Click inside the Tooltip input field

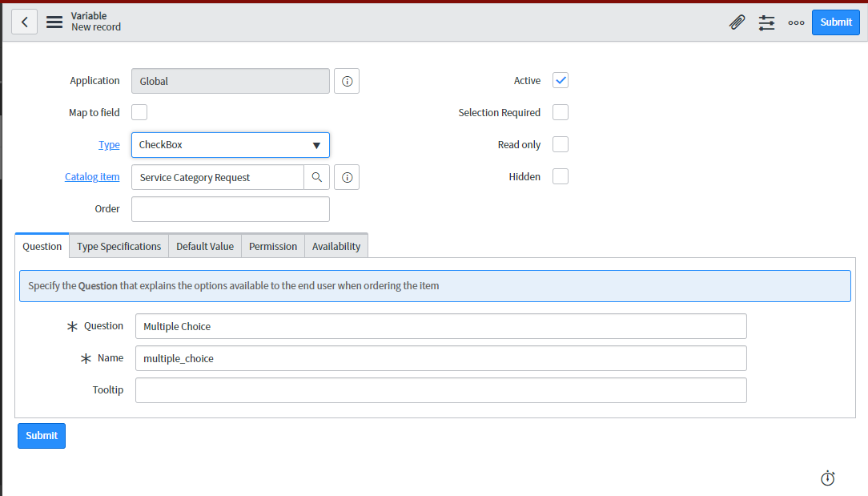coord(440,389)
